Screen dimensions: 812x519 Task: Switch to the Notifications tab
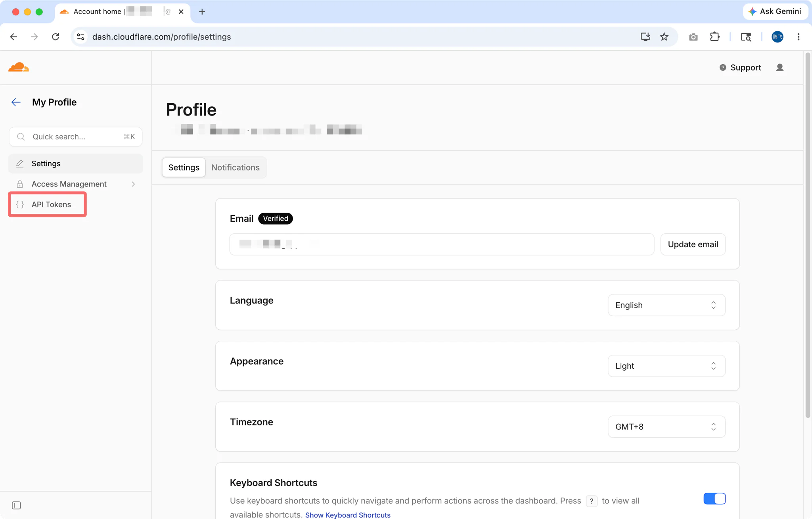coord(236,167)
